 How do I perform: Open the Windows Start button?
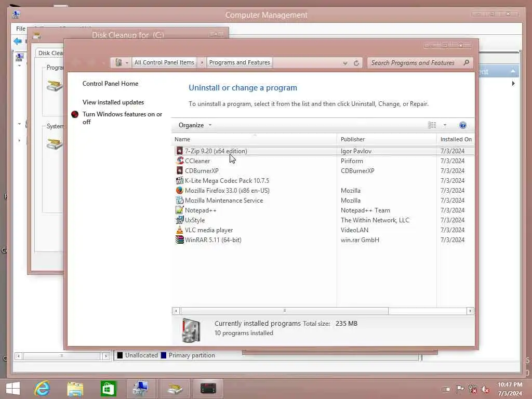click(13, 389)
